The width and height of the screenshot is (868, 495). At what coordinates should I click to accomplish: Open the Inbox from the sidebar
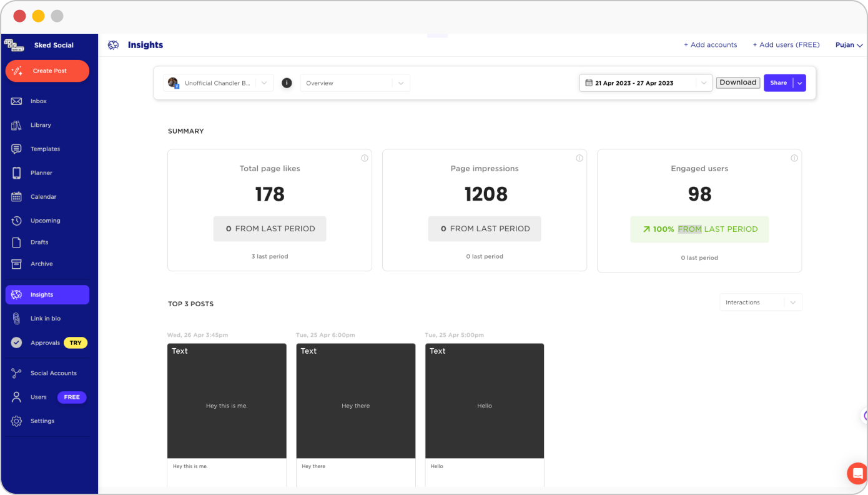coord(39,101)
